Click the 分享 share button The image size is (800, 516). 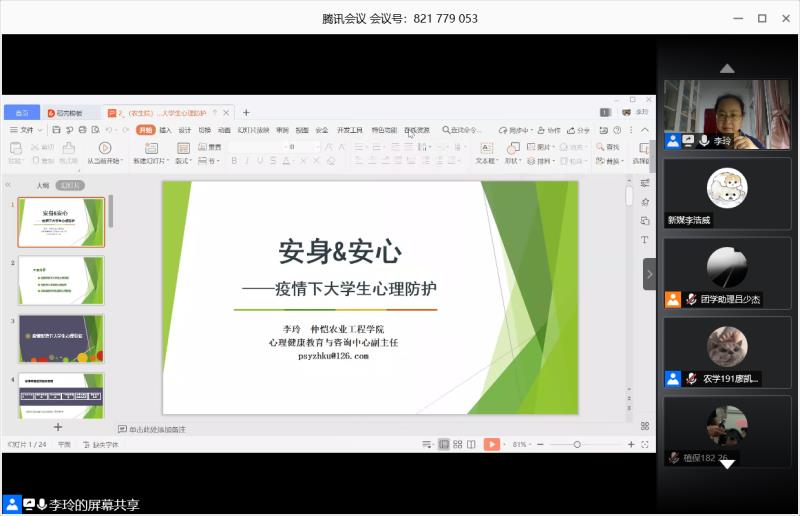(x=579, y=130)
